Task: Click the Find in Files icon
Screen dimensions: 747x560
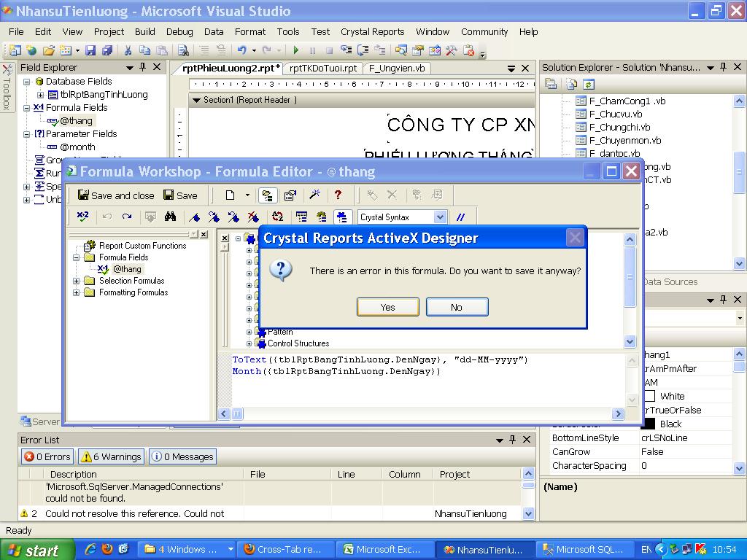Action: tap(183, 50)
